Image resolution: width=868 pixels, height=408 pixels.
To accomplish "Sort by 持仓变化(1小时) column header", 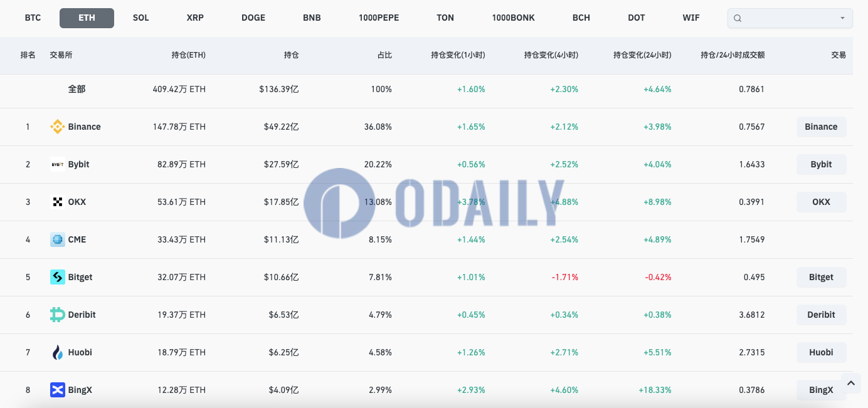I will (x=458, y=55).
